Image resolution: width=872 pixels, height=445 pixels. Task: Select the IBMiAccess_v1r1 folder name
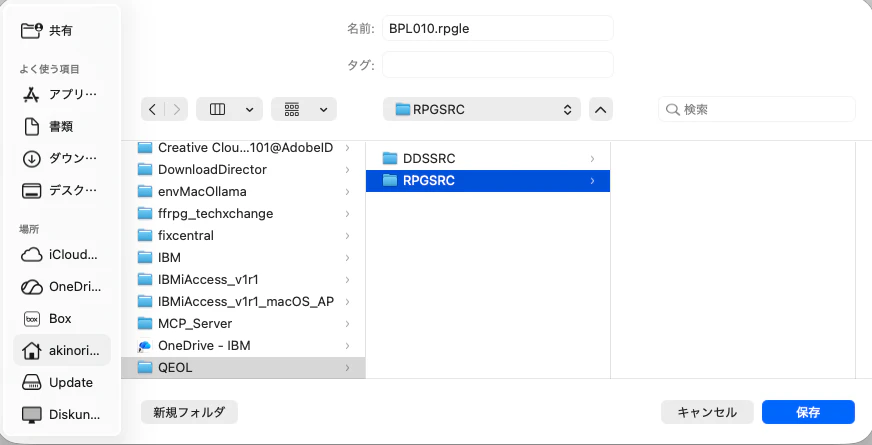point(208,280)
